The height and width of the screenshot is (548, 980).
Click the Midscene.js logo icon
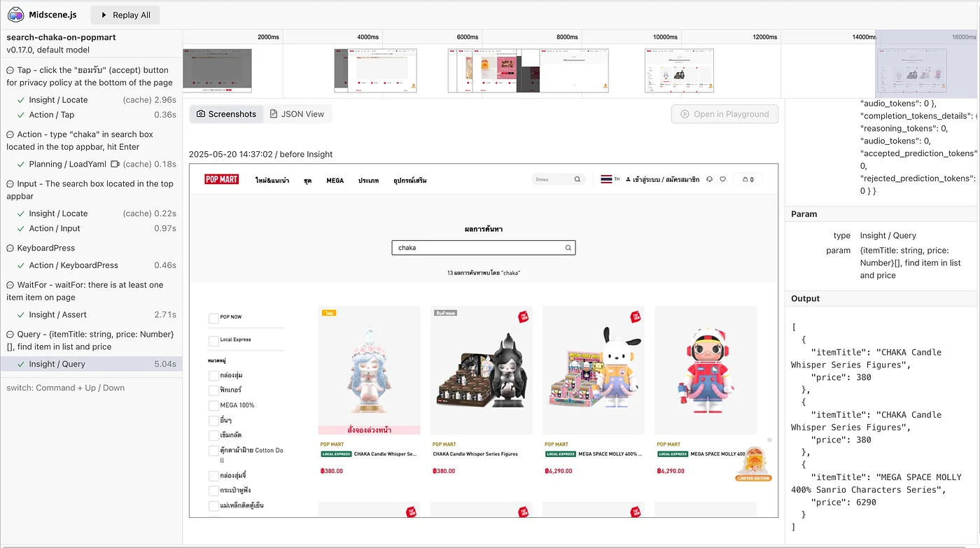click(15, 15)
